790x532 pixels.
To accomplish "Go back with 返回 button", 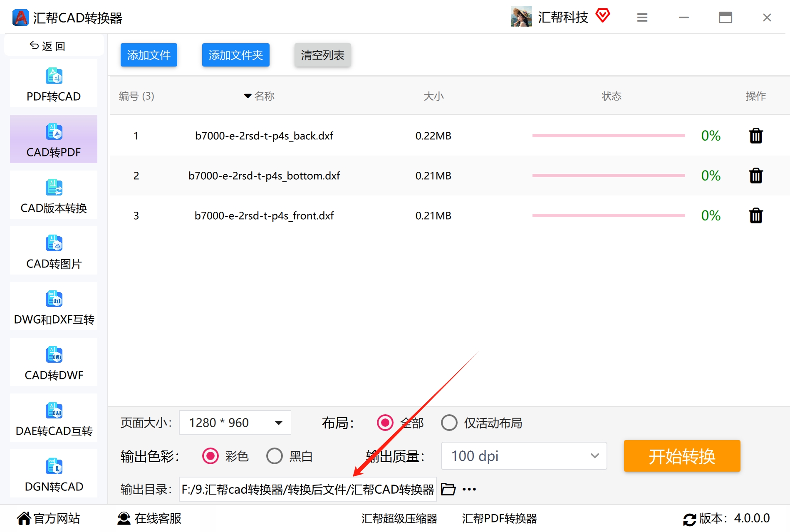I will click(x=54, y=46).
